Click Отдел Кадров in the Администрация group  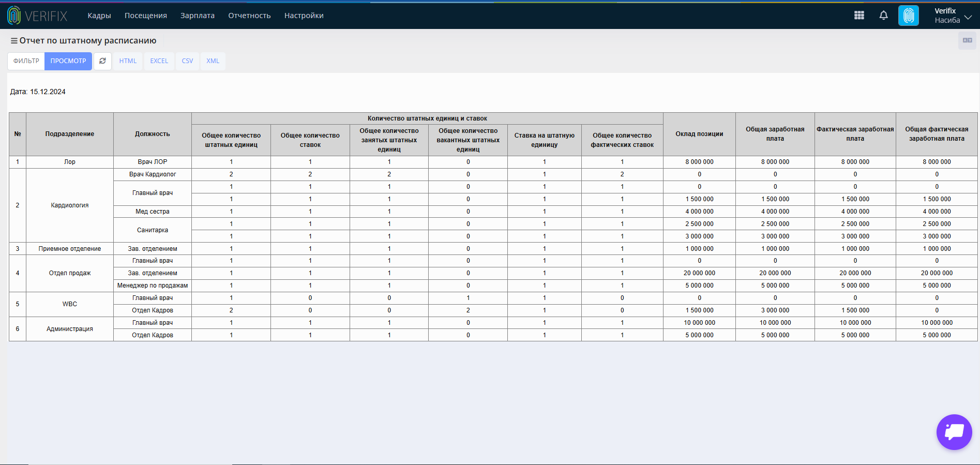pos(153,335)
